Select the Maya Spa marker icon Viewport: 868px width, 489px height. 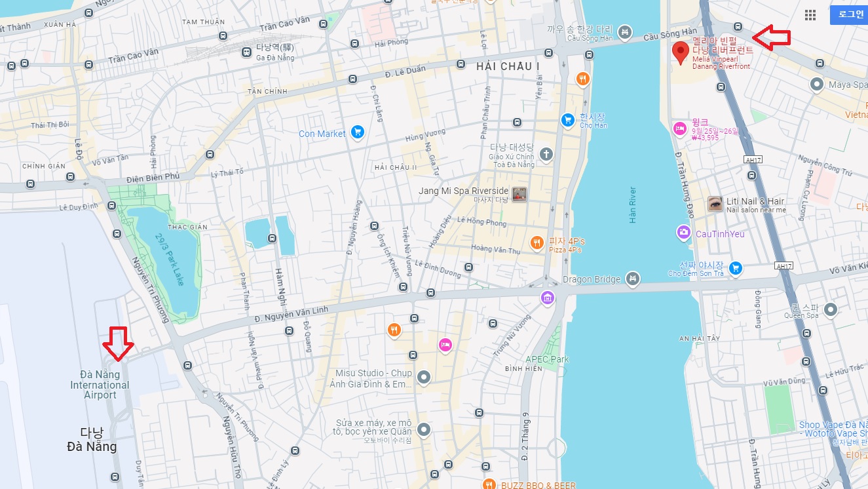tap(816, 84)
